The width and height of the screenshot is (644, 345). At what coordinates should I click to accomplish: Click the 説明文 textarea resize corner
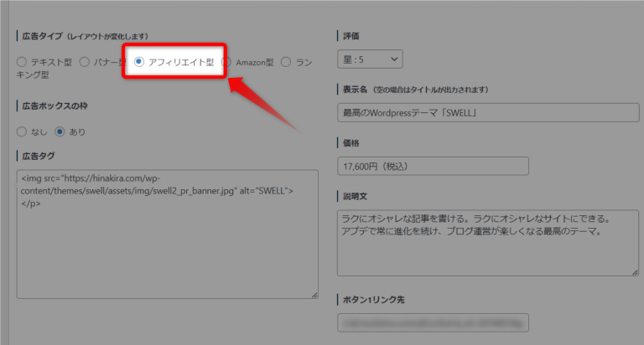tap(633, 271)
